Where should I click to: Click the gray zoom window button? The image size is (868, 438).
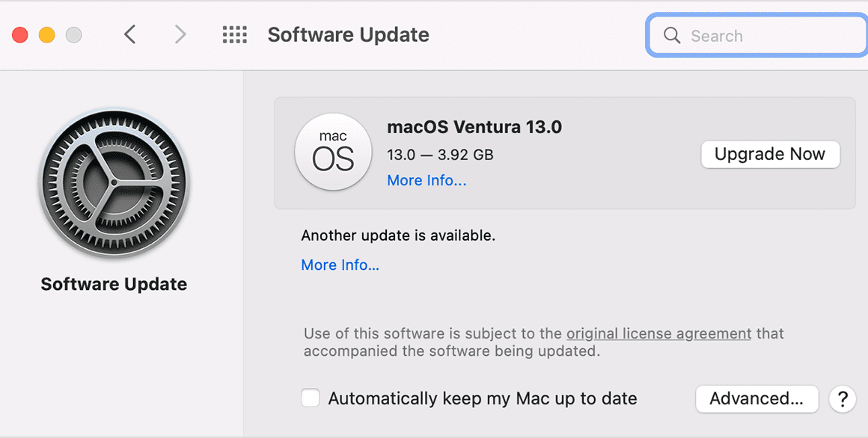(x=73, y=35)
